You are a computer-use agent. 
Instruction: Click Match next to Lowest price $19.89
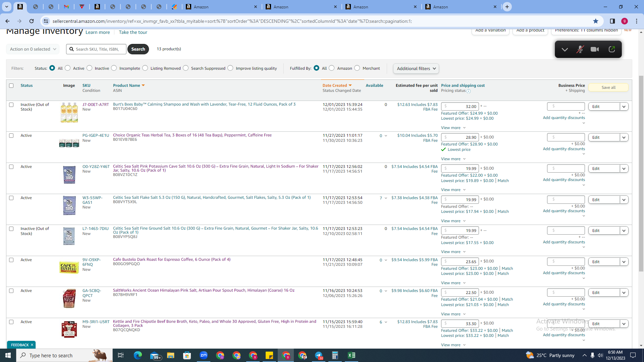pyautogui.click(x=503, y=181)
